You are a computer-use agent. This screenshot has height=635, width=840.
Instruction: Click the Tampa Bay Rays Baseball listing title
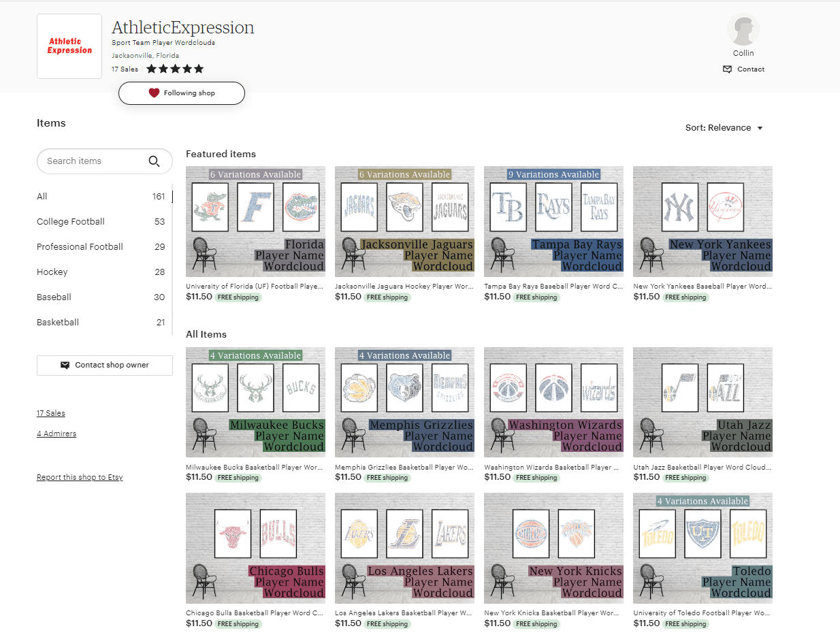click(553, 287)
